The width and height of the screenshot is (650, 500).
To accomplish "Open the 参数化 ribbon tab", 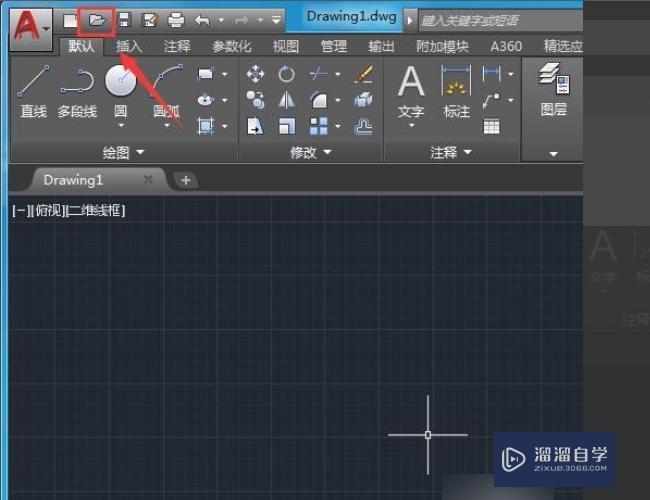I will [x=232, y=46].
